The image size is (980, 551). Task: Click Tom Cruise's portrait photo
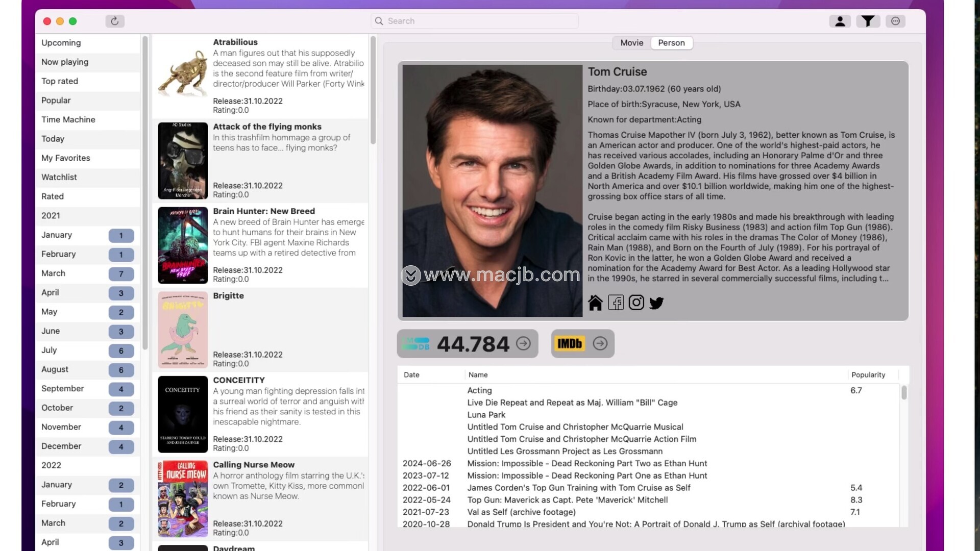[492, 191]
